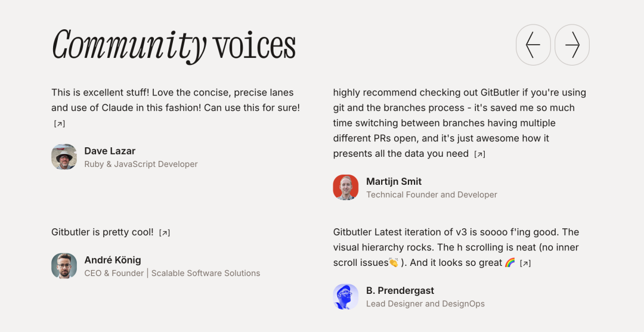Open external link icon after "Gitbutler is pretty cool!"

pyautogui.click(x=165, y=233)
